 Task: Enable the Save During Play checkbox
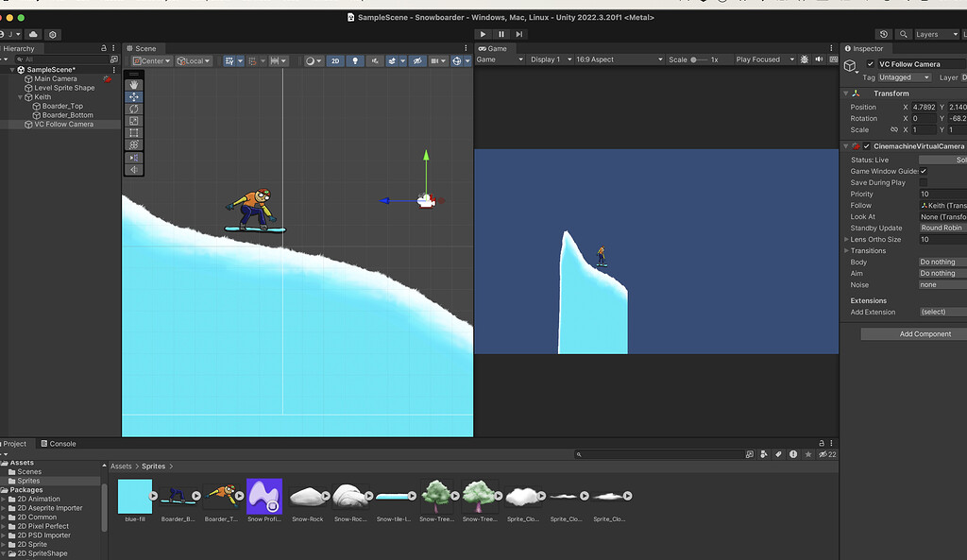[x=924, y=182]
